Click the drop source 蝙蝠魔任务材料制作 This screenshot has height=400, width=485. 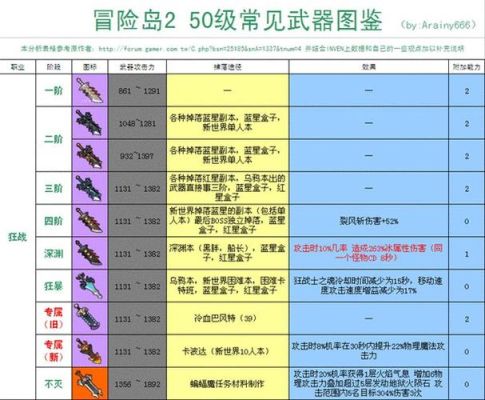coord(226,384)
